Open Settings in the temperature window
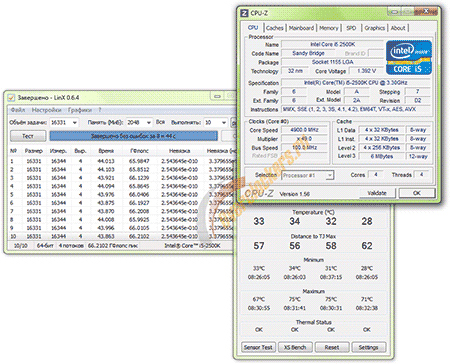The width and height of the screenshot is (450, 364). [368, 347]
